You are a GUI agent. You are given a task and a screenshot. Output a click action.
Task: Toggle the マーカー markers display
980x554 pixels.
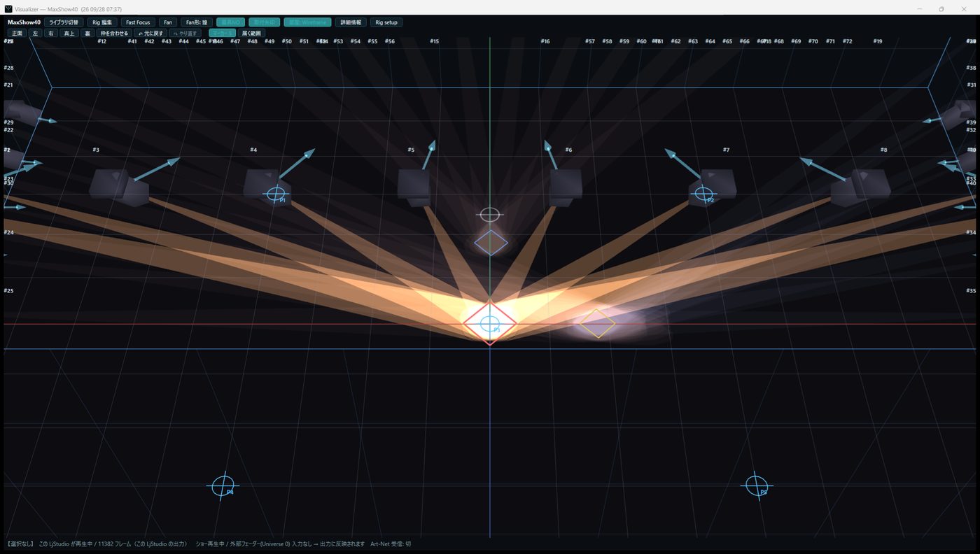tap(222, 33)
